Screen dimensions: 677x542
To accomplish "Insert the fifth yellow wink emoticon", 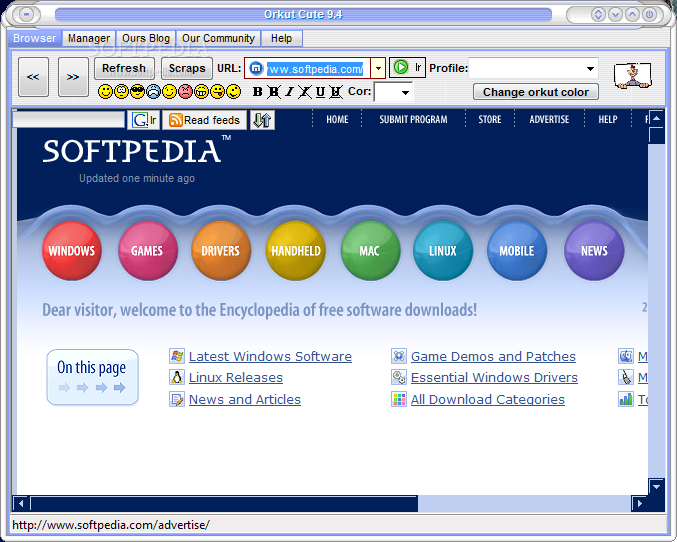I will [x=169, y=92].
